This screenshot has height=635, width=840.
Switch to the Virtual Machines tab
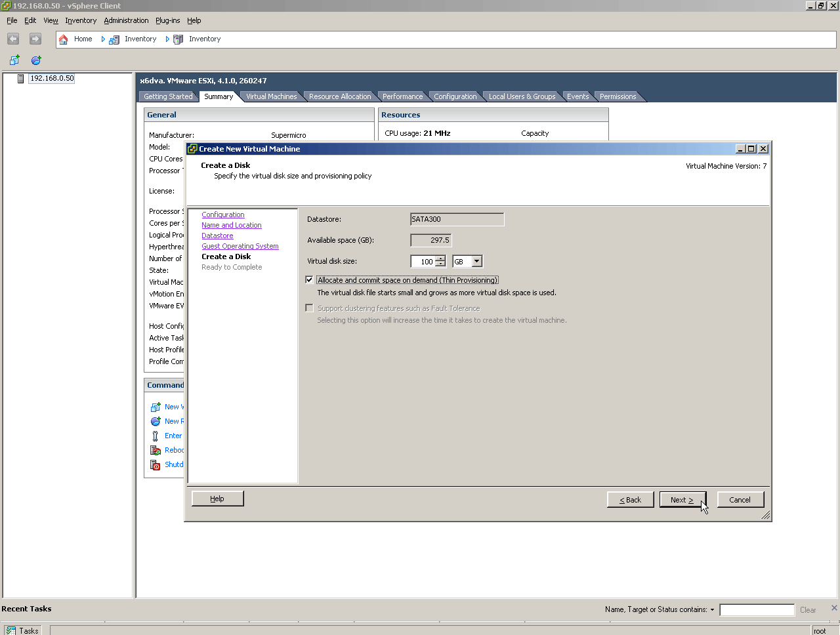[271, 97]
